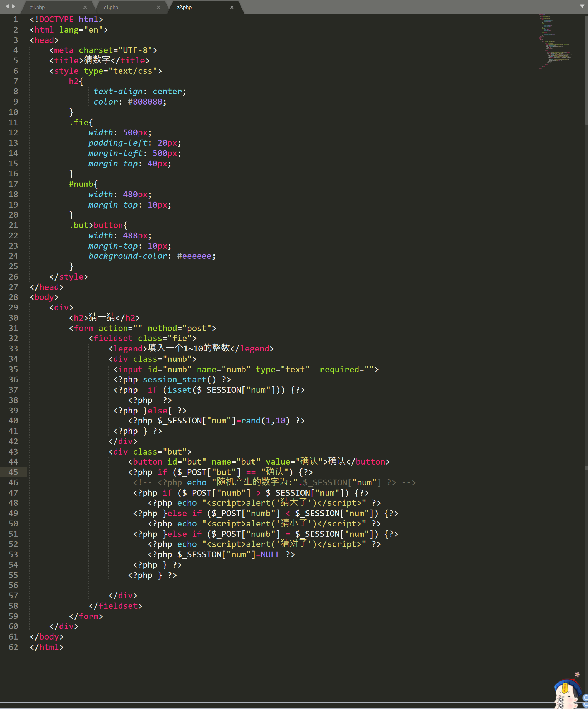
Task: Click line number 62 in gutter
Action: pyautogui.click(x=13, y=647)
